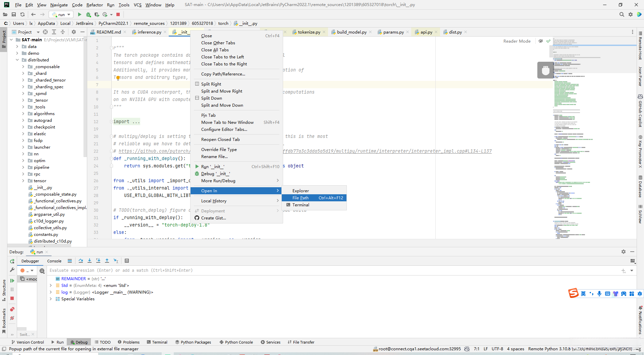Click the Step Over debugger icon
The width and height of the screenshot is (644, 355).
81,261
